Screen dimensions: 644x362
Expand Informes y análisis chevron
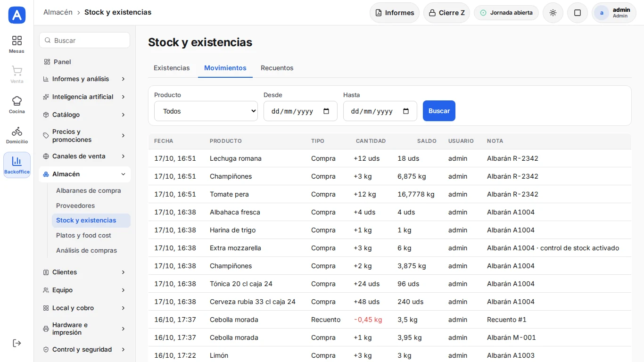(x=123, y=79)
